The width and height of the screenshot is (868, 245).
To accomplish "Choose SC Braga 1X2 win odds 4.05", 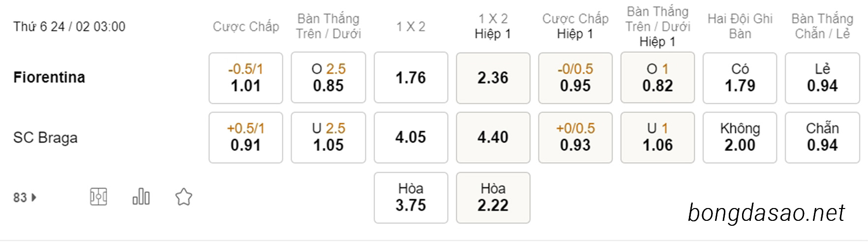I will 411,138.
